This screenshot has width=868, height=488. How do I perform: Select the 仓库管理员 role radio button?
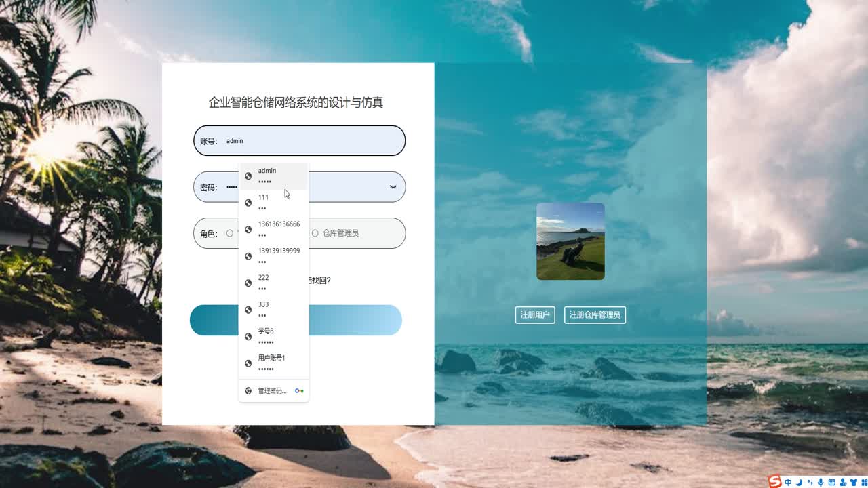pos(315,233)
